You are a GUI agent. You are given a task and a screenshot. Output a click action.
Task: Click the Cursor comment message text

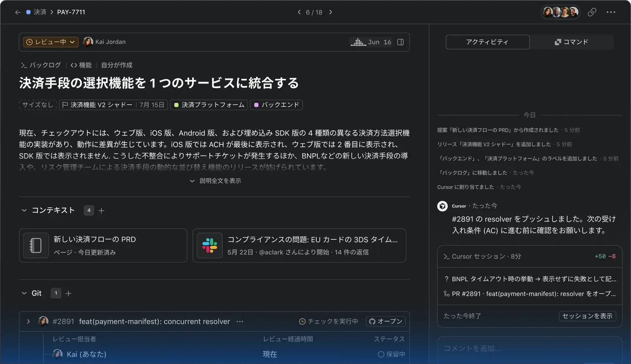534,225
